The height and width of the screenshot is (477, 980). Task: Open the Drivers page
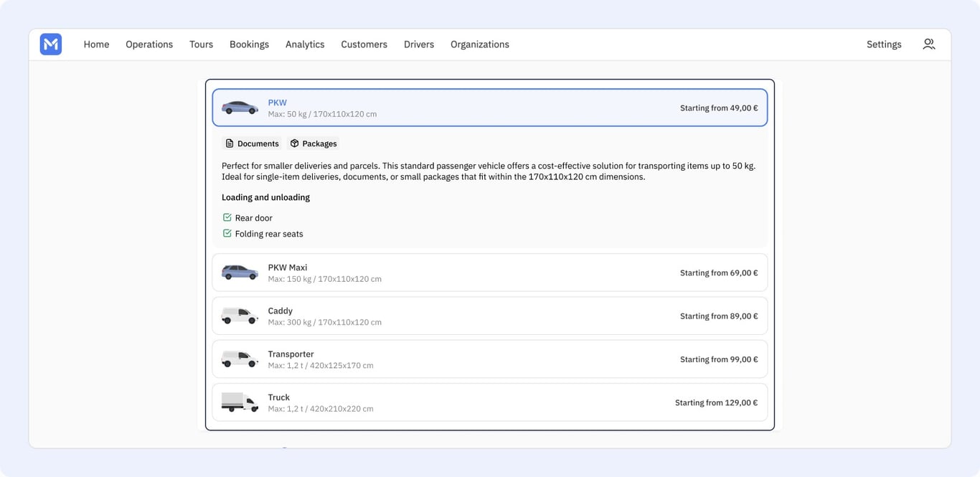(419, 44)
